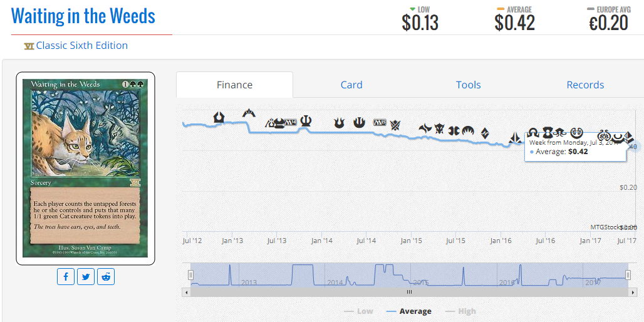Click the navigator scrollbar right arrow

tap(633, 292)
